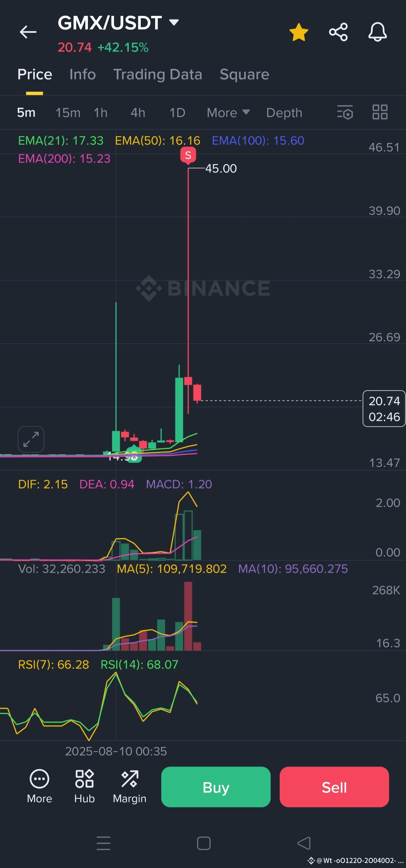Tap the EMA(21): 17.33 label
The width and height of the screenshot is (406, 868).
pyautogui.click(x=61, y=141)
